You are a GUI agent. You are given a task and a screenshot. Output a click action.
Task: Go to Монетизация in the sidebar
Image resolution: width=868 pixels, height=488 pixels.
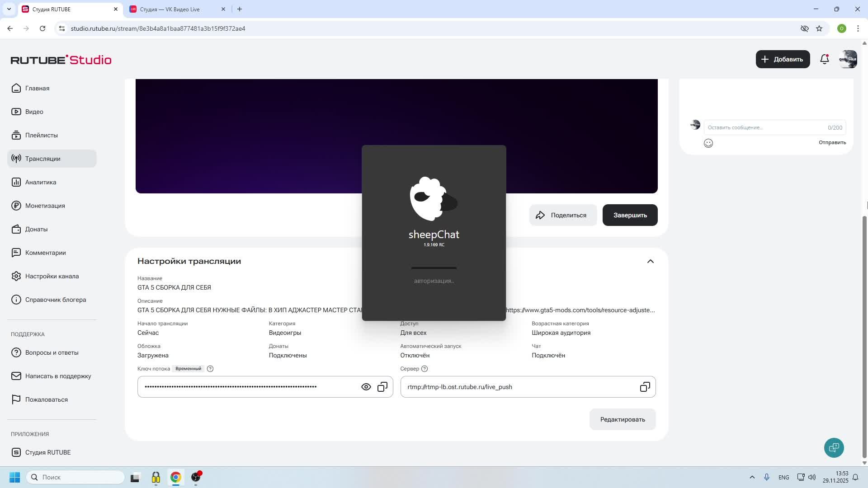45,206
